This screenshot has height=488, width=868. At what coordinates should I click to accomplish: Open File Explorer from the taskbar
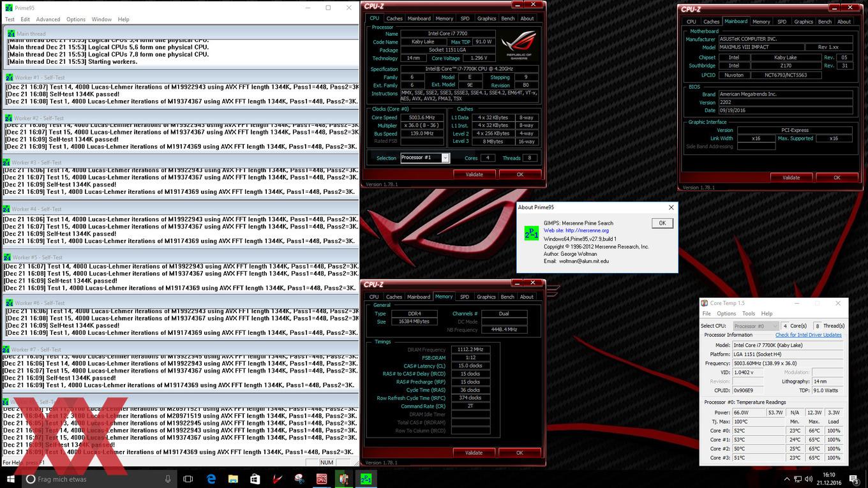click(233, 479)
